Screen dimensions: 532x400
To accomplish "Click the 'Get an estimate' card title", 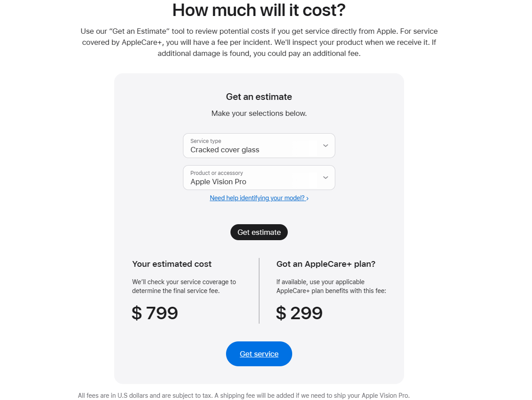I will tap(259, 97).
